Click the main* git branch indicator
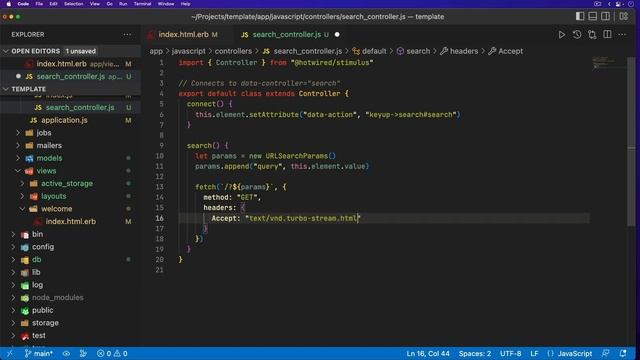Screen dimensions: 640x360 38,353
